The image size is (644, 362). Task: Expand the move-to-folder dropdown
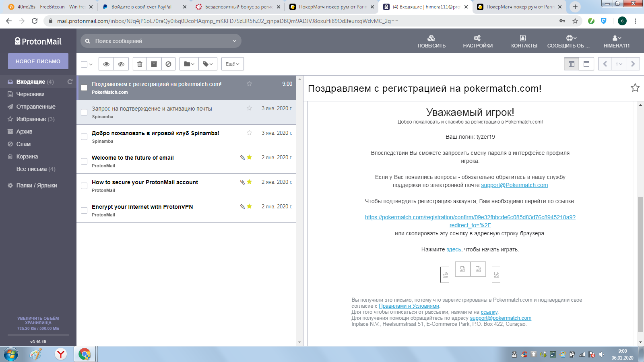coord(189,64)
